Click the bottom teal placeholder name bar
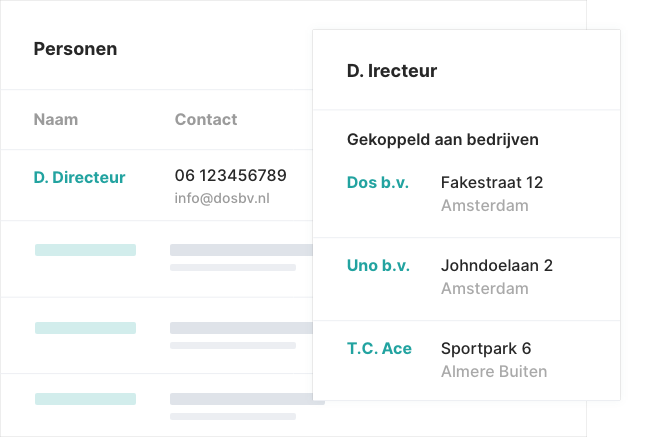This screenshot has width=650, height=437. pyautogui.click(x=85, y=399)
